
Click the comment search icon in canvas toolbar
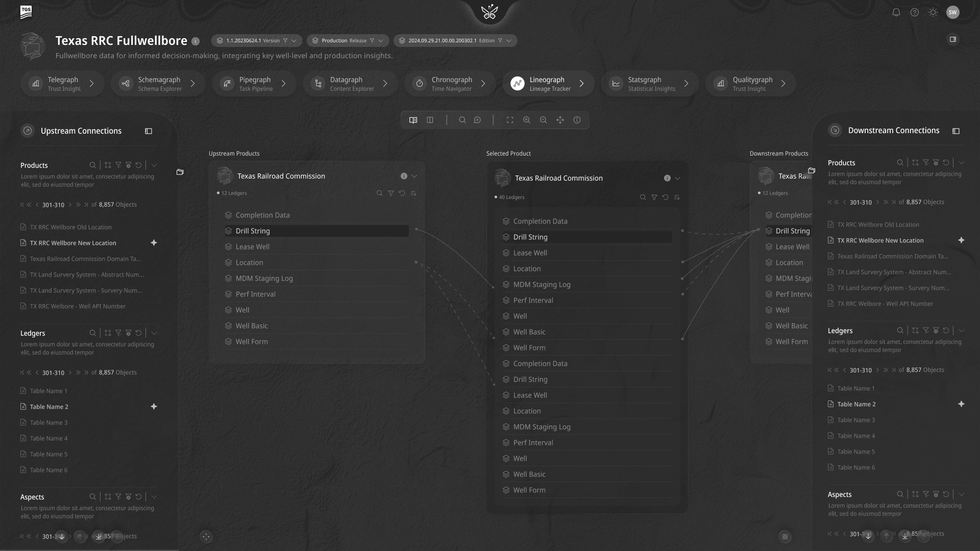pos(478,120)
